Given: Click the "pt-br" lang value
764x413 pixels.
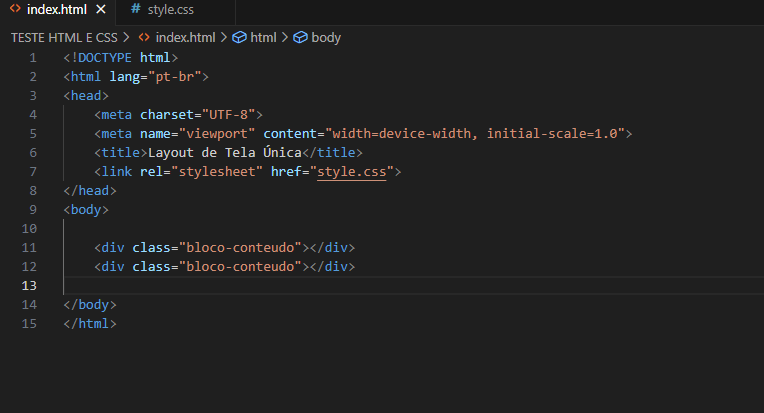Looking at the screenshot, I should (x=174, y=77).
